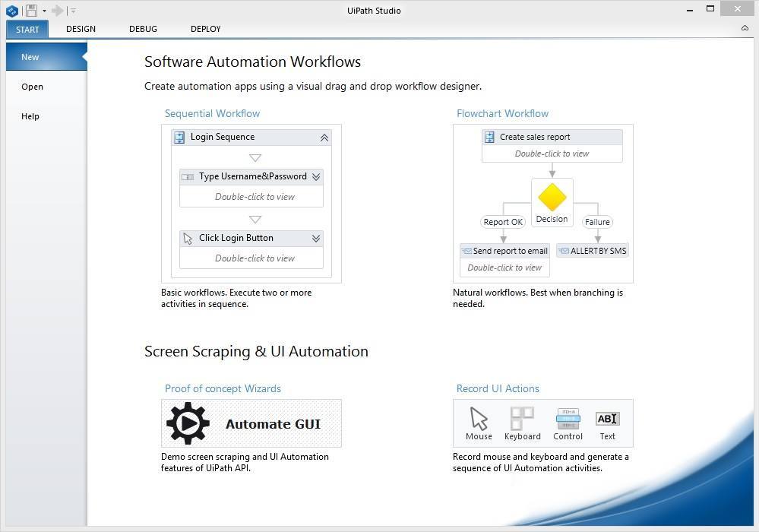Expand the Type Username&Password activity

pos(315,176)
